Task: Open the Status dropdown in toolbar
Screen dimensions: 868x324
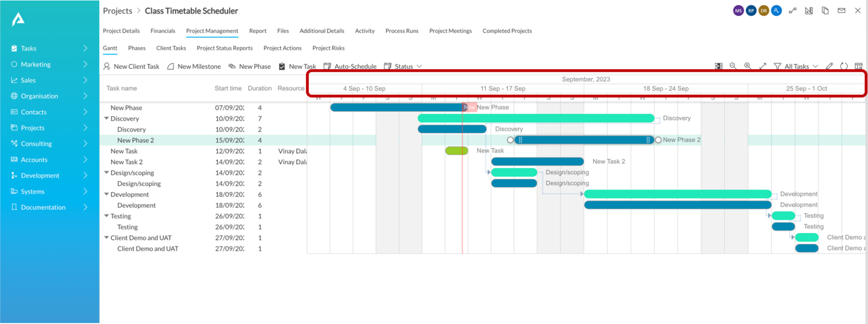Action: (403, 66)
